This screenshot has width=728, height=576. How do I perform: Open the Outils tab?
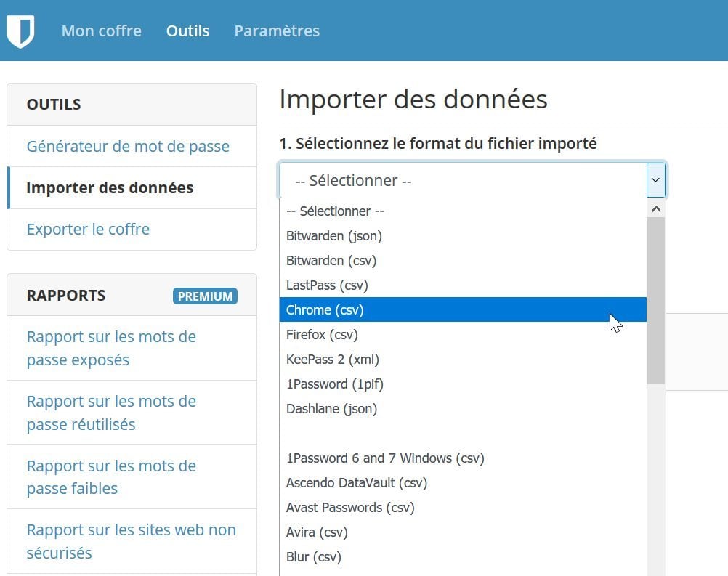click(x=188, y=31)
